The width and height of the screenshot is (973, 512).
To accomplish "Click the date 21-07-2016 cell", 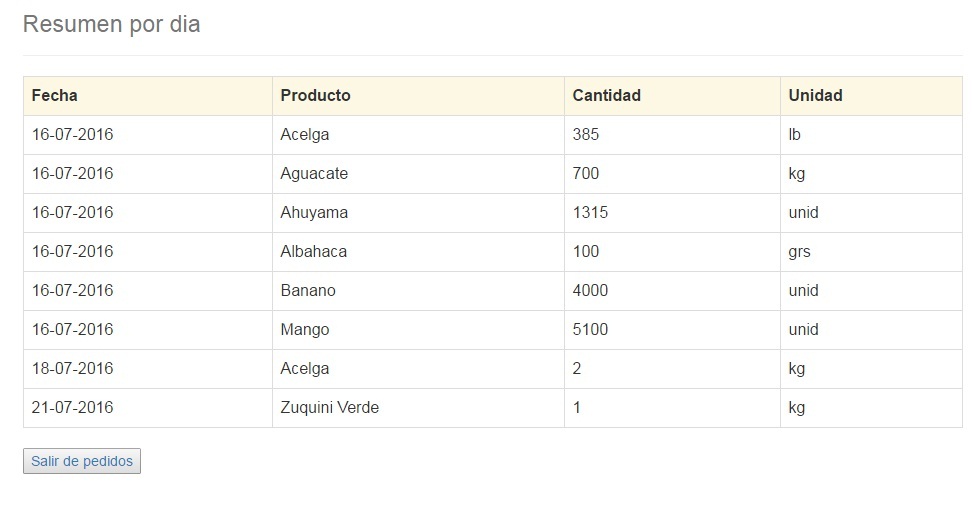I will (148, 408).
